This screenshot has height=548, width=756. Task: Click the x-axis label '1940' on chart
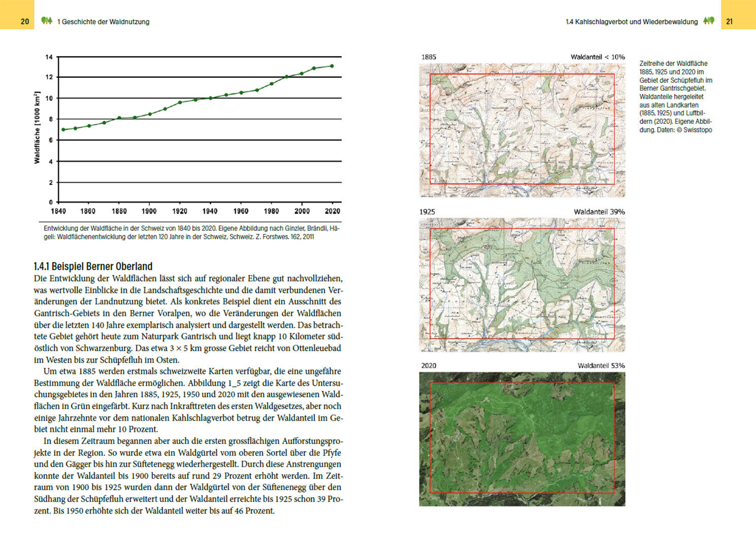(x=210, y=211)
